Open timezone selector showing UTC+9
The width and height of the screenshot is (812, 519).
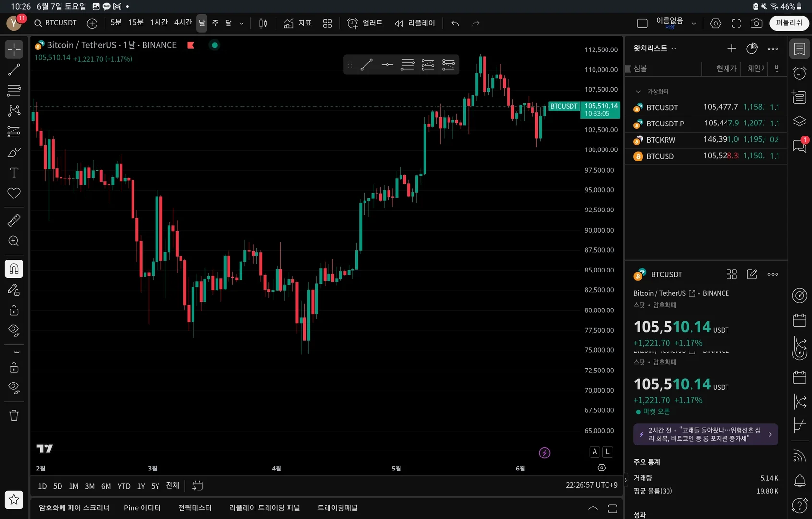tap(591, 485)
